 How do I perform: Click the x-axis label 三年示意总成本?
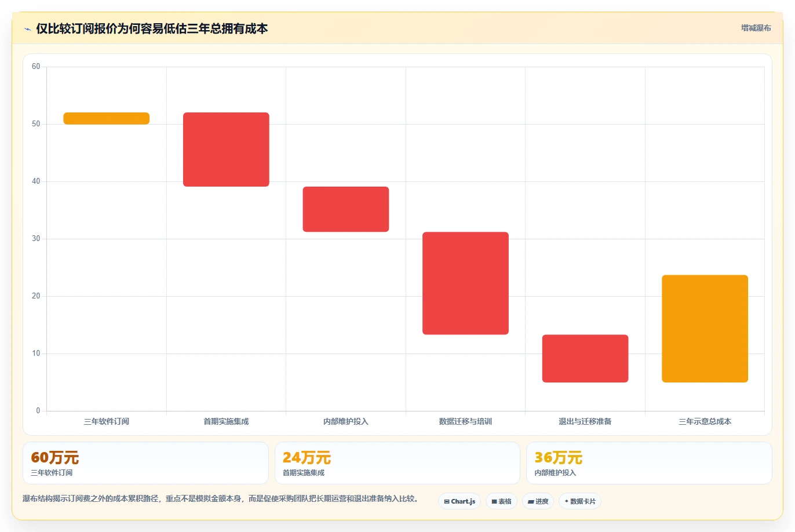[705, 421]
